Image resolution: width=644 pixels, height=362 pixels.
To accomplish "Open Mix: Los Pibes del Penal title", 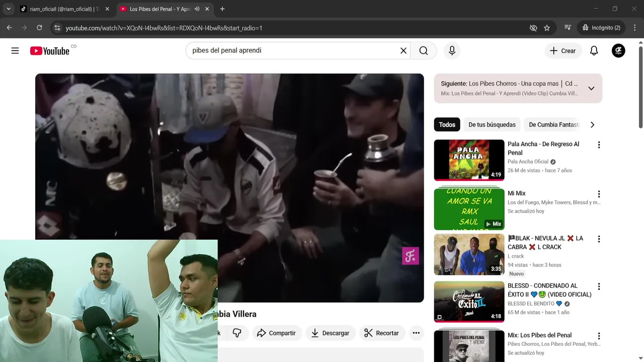I will 539,335.
